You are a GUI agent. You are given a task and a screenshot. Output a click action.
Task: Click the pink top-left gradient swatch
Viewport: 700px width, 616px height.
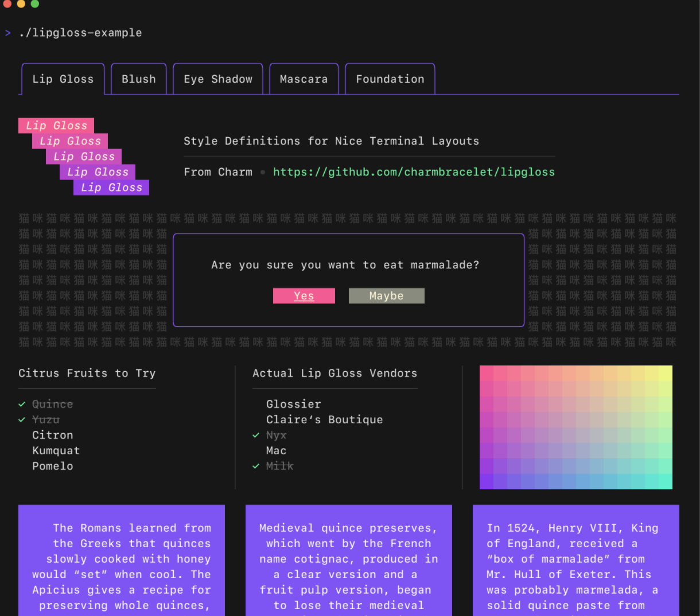tap(487, 373)
